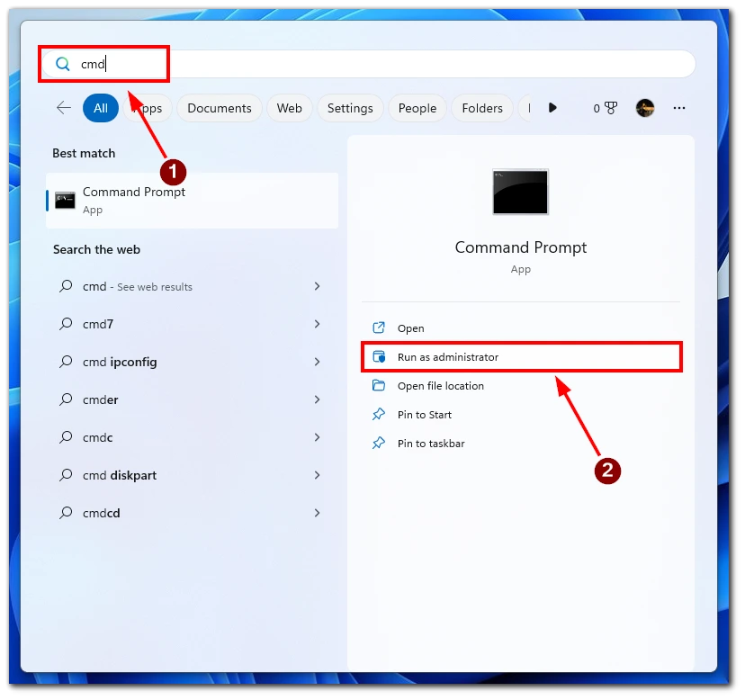Show more filter tabs with play arrow

click(x=552, y=108)
